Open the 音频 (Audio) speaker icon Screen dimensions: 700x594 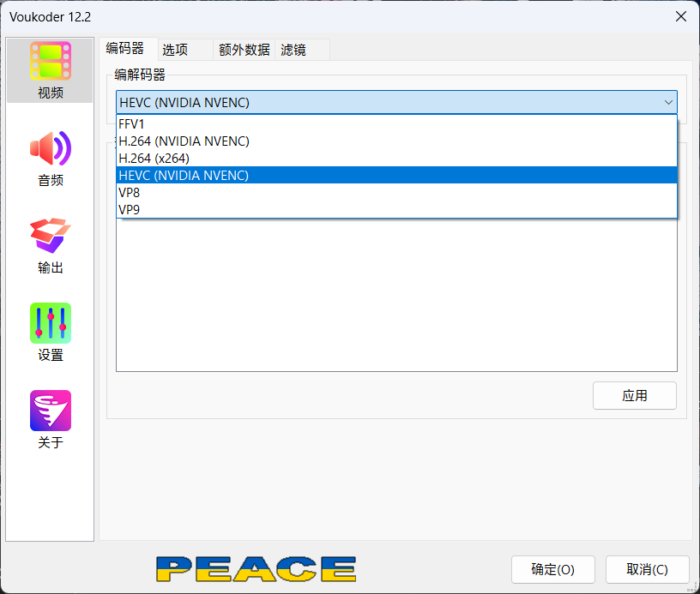(x=51, y=149)
